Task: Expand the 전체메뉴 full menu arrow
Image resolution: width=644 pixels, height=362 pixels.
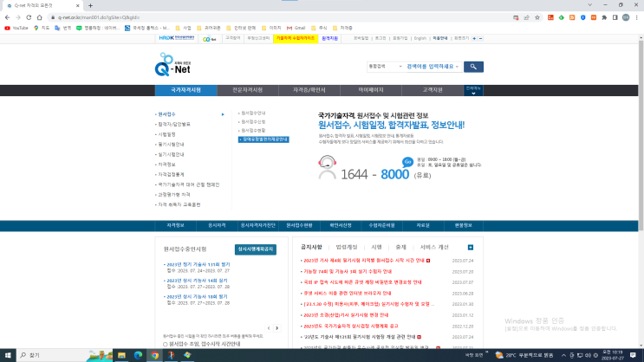Action: pos(473,94)
